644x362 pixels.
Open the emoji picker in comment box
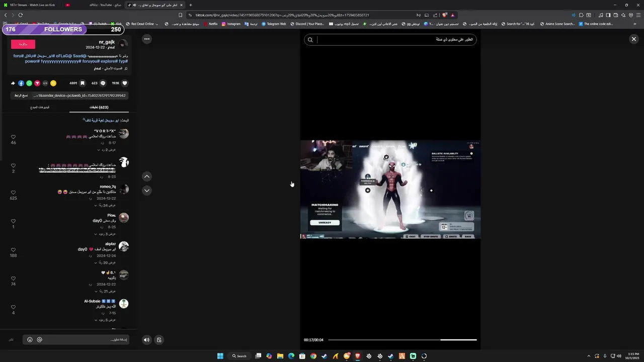click(30, 340)
